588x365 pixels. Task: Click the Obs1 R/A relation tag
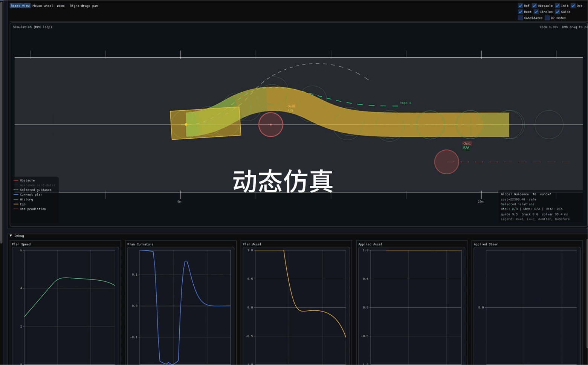466,148
